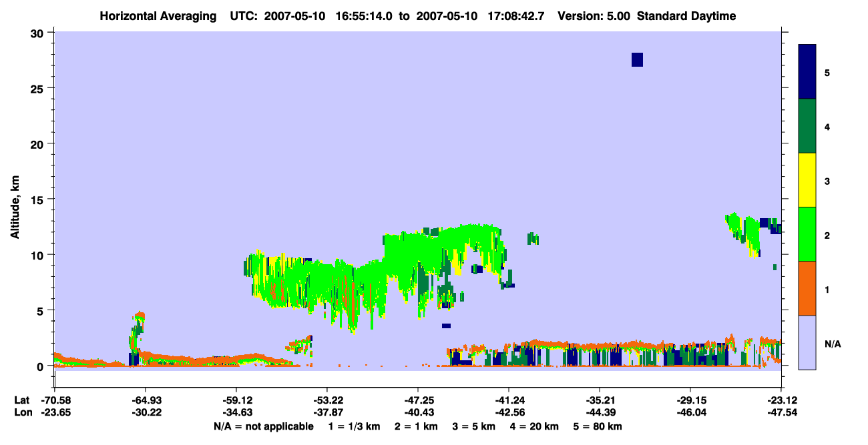Click the altitude tick label 20
This screenshot has width=868, height=445.
39,143
